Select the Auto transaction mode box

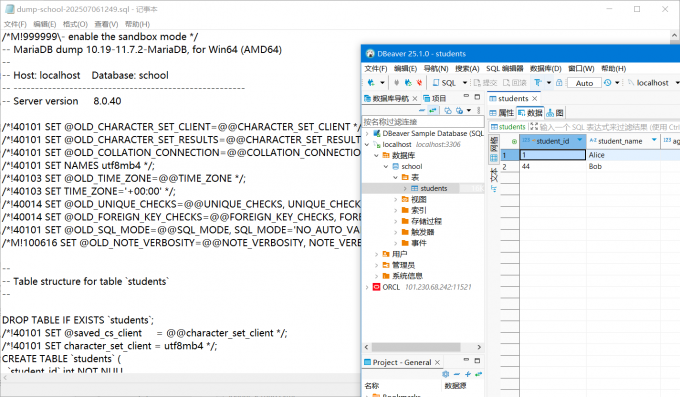pyautogui.click(x=584, y=83)
